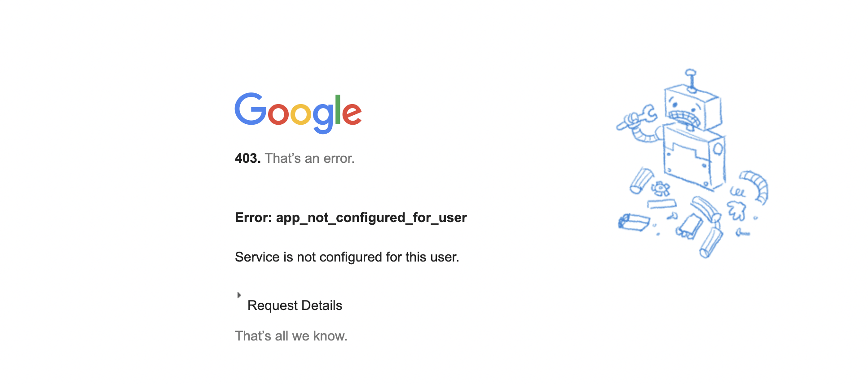The image size is (868, 384).
Task: Click the "That's all we know." text
Action: (x=291, y=336)
